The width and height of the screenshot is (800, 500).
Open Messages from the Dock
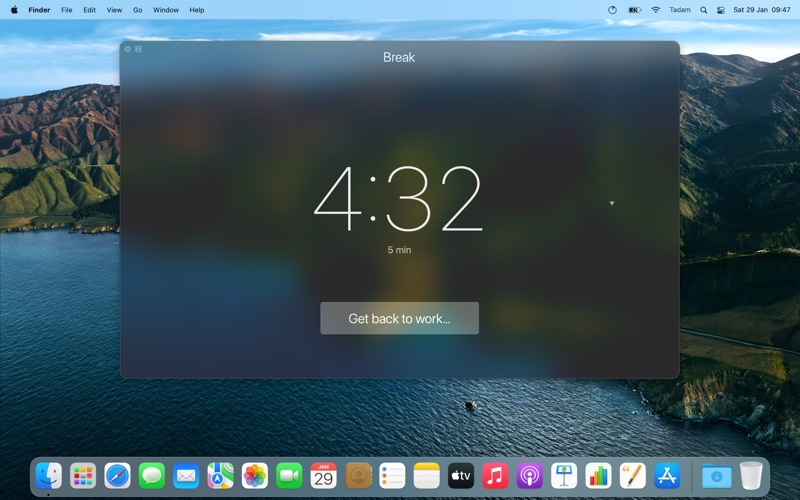(x=152, y=476)
